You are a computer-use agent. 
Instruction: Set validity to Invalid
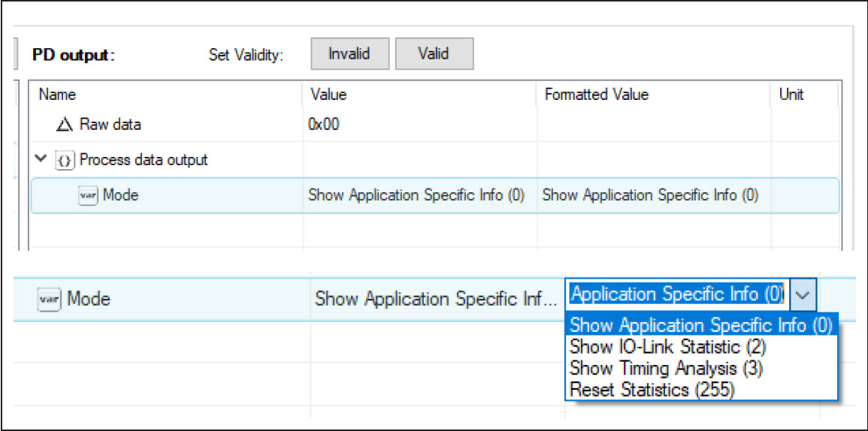coord(350,53)
